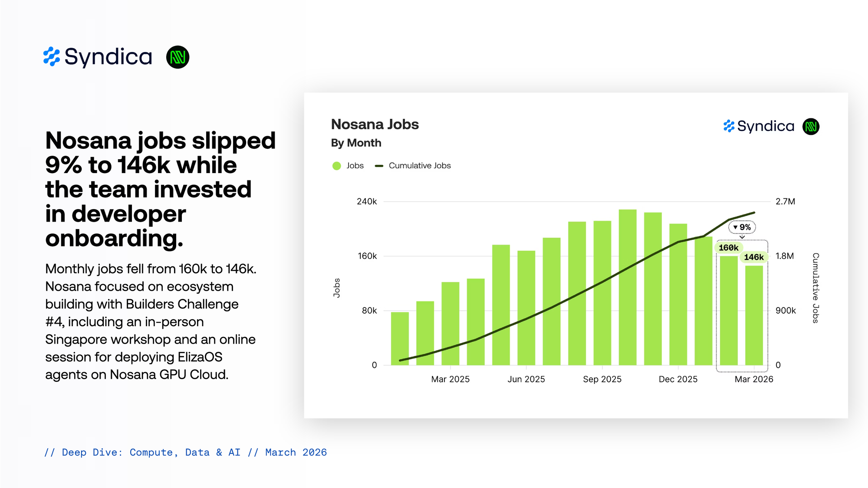Screen dimensions: 868x488
Task: Click the Nosana icon inside the chart card
Action: [x=811, y=127]
